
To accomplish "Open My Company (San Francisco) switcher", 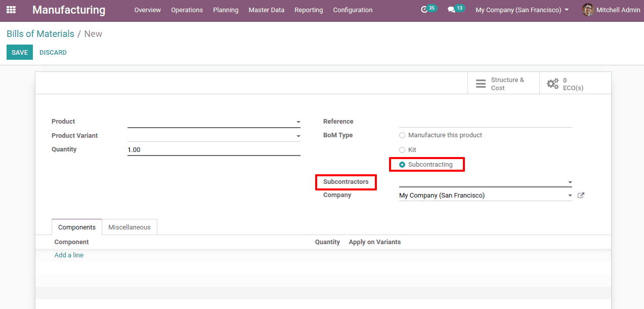I will pyautogui.click(x=522, y=10).
